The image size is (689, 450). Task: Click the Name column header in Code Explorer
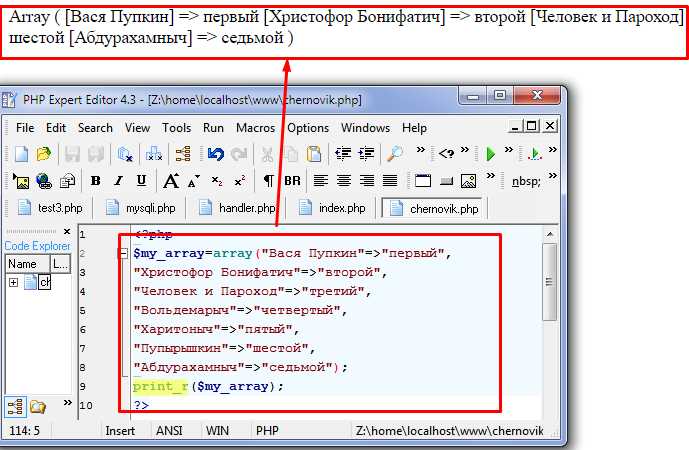tap(27, 264)
